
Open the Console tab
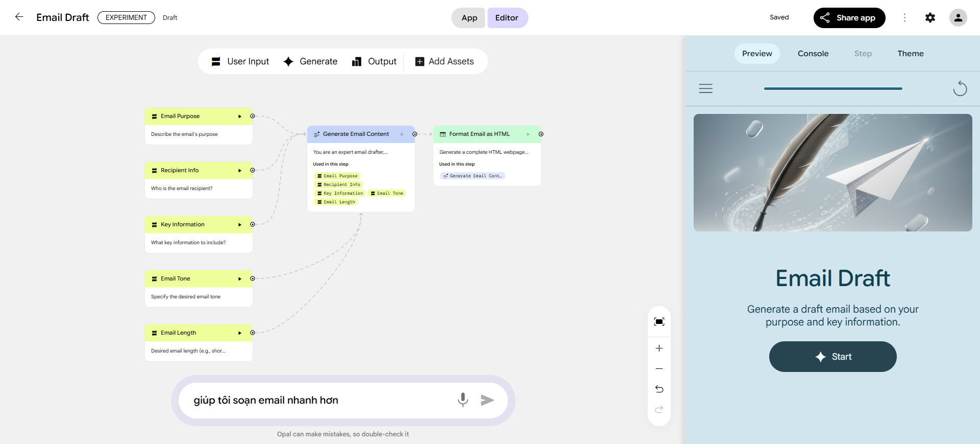coord(813,54)
